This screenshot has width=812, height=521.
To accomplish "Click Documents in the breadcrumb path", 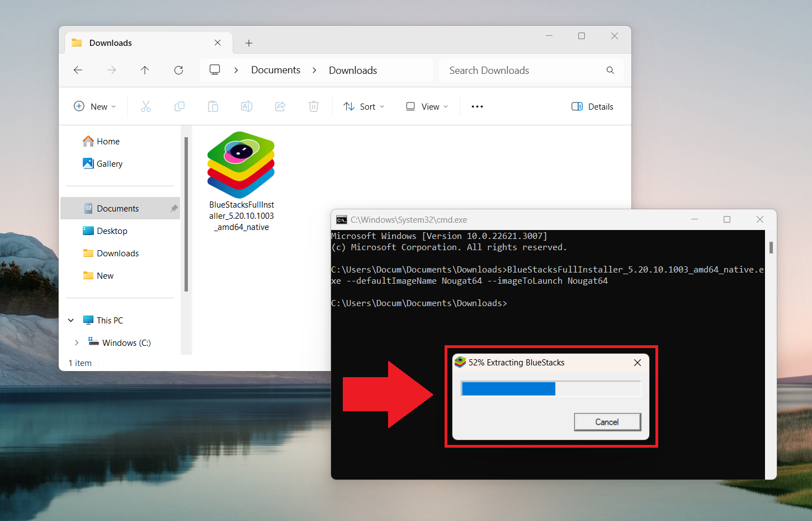I will (276, 70).
